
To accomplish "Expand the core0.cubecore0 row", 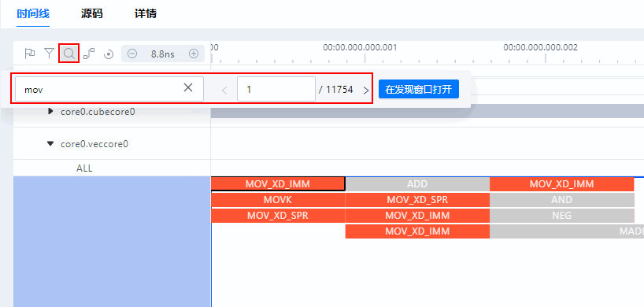I will [x=50, y=111].
